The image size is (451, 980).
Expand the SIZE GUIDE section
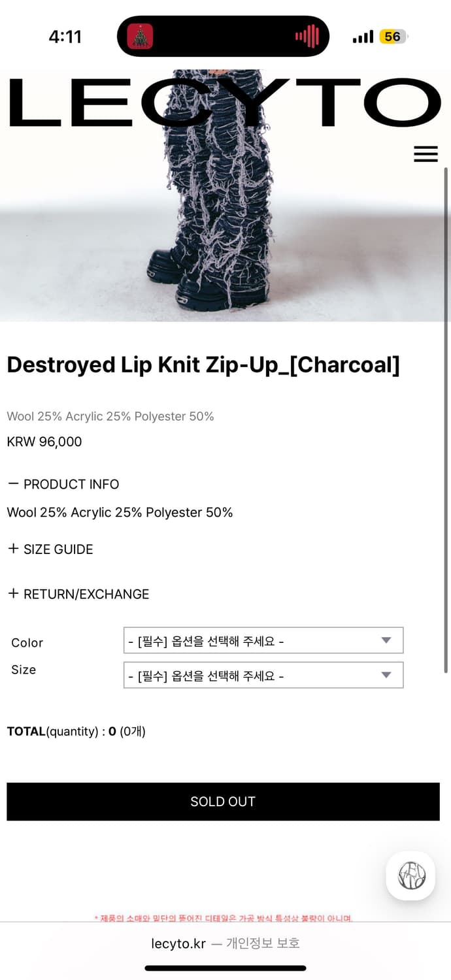[x=50, y=549]
